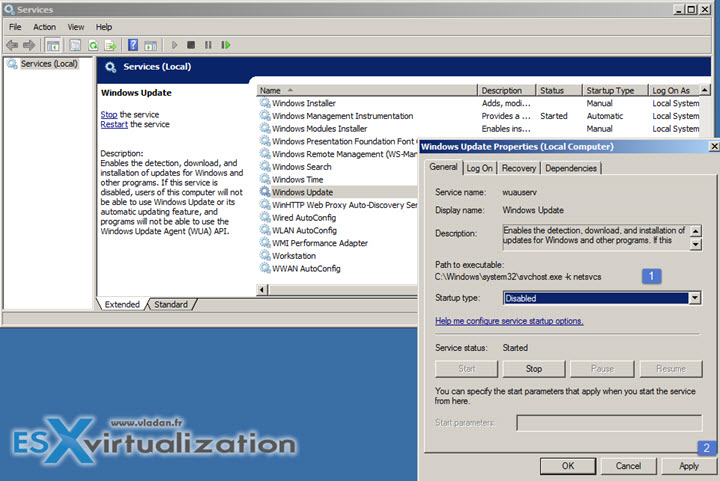This screenshot has height=481, width=720.
Task: Toggle the Show/Hide Console Tree toolbar icon
Action: (x=53, y=45)
